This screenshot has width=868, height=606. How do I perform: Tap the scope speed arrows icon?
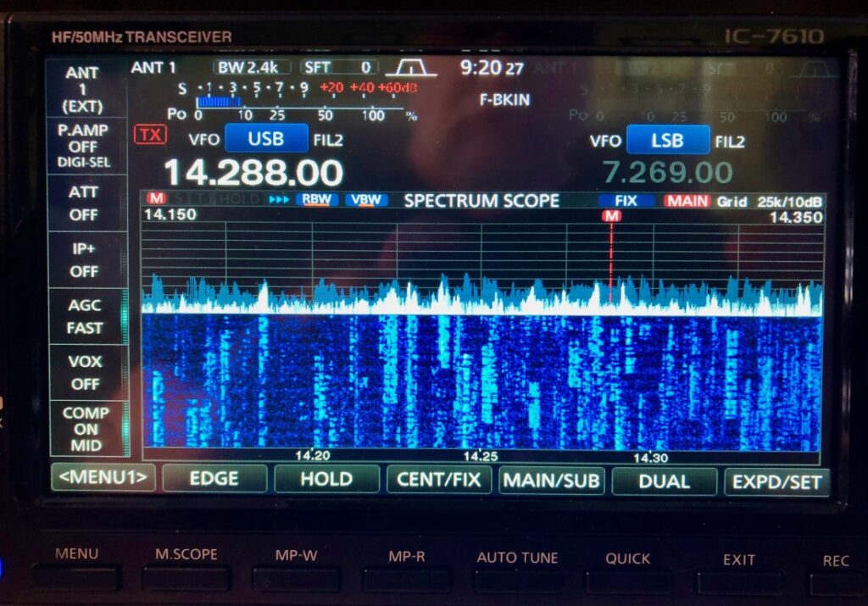(279, 200)
